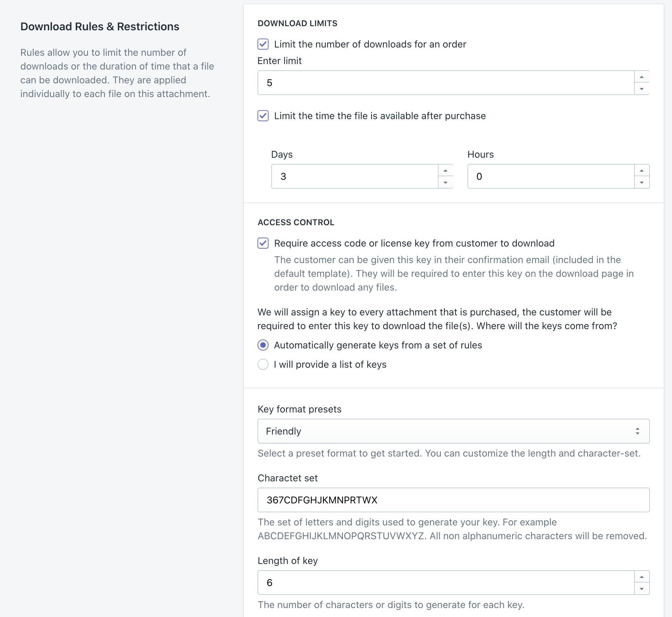Screen dimensions: 672x617
Task: Select 'I will provide a list of keys'
Action: [263, 364]
